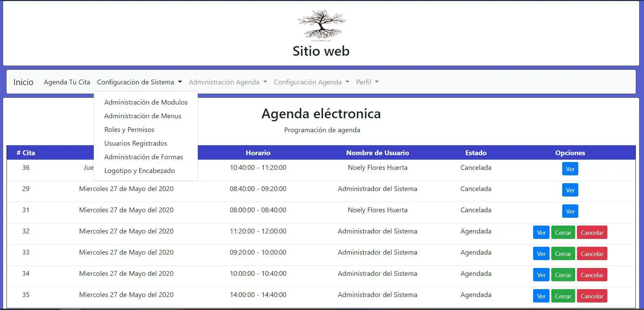Click the # Cita column header
This screenshot has height=310, width=644.
coord(26,153)
